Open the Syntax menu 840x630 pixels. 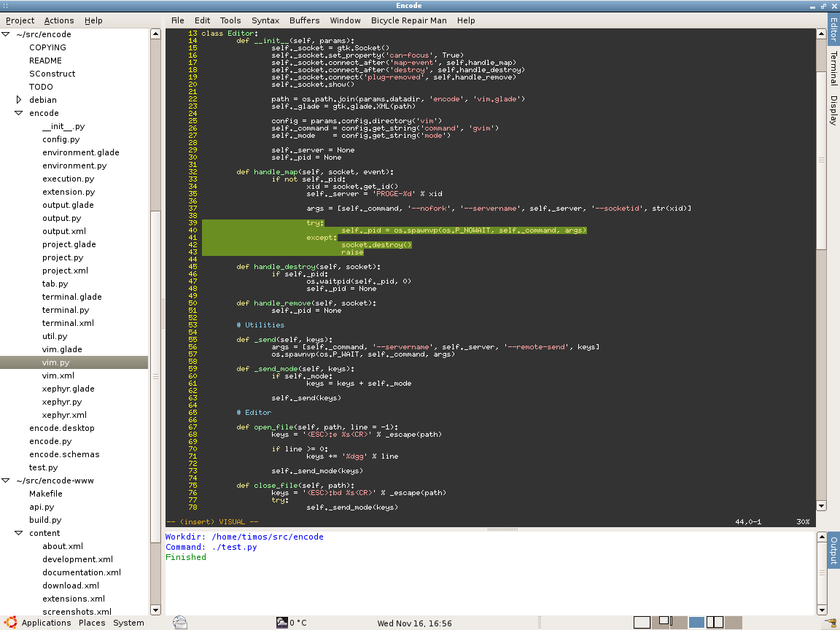click(x=265, y=20)
